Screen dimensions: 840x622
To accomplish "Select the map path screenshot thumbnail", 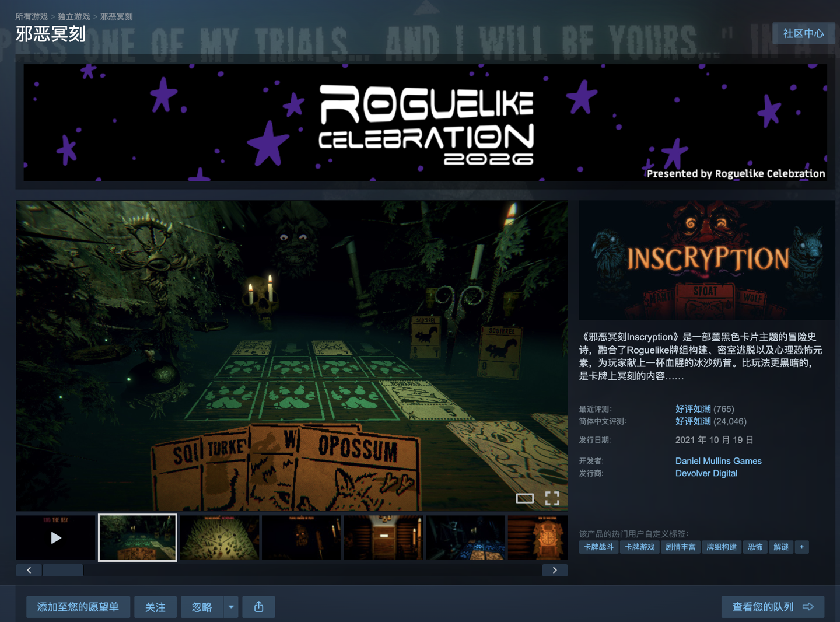I will pos(219,537).
